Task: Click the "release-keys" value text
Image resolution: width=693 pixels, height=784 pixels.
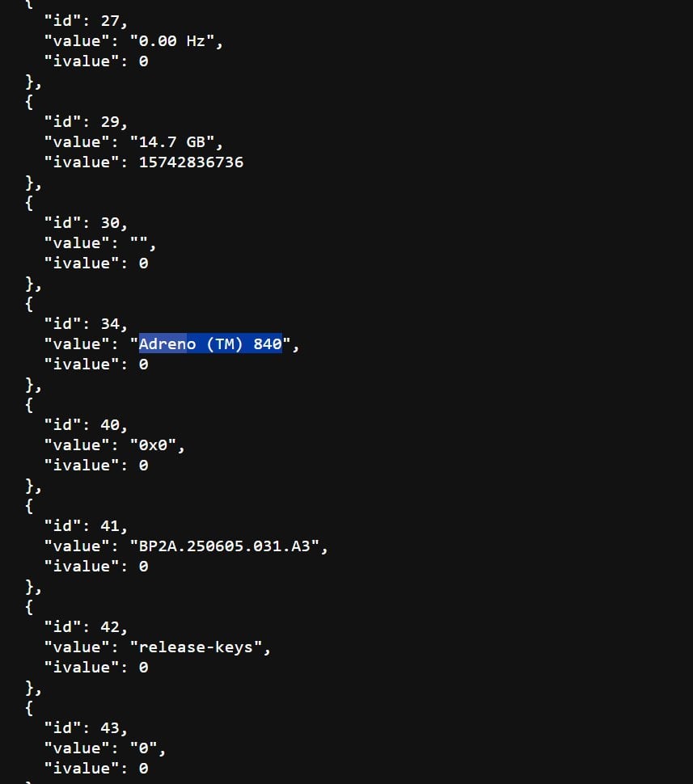Action: point(200,647)
